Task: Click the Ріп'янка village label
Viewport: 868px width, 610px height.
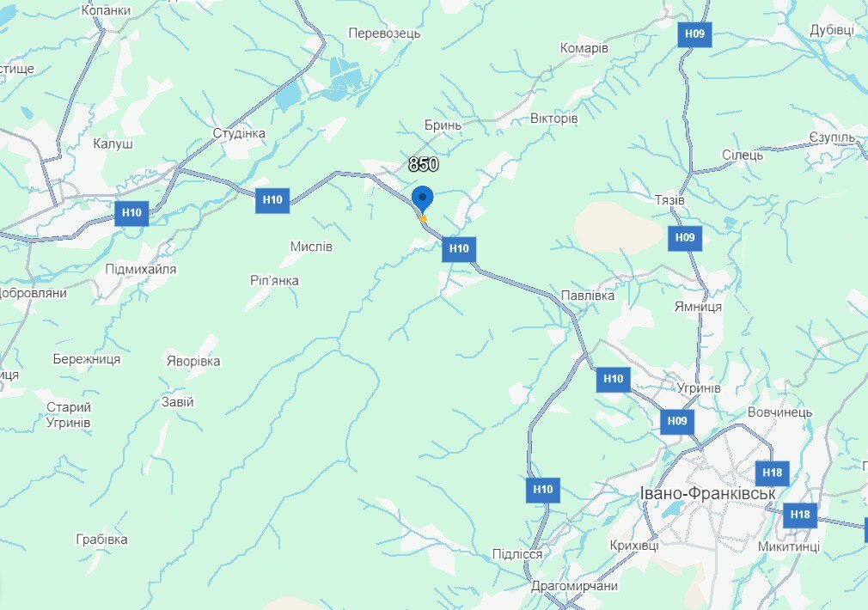Action: tap(274, 281)
